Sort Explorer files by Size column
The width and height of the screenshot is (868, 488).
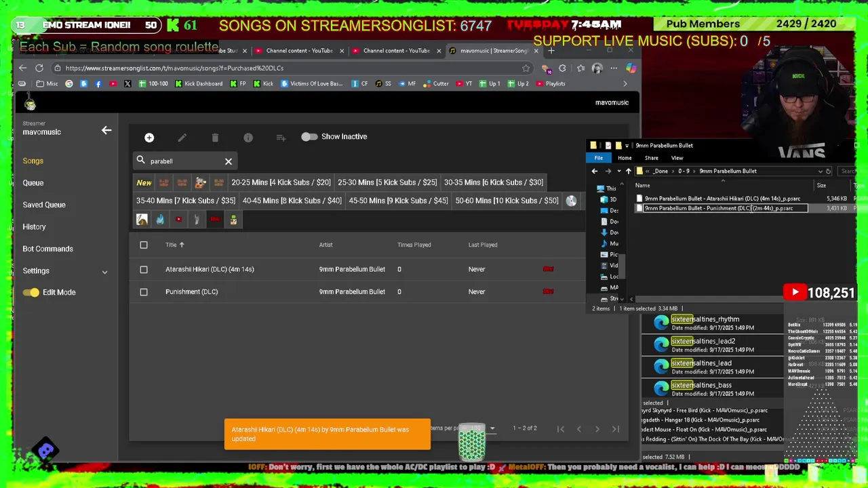(821, 186)
